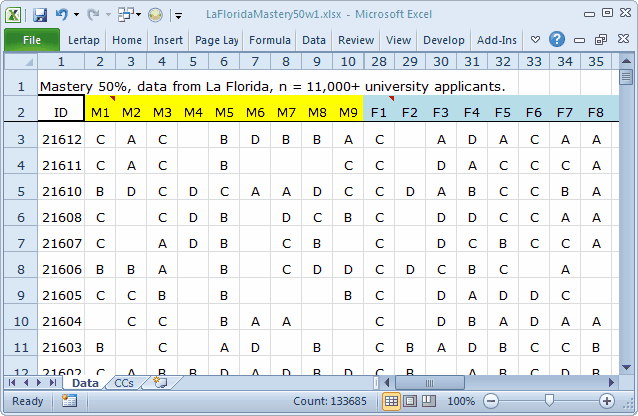The height and width of the screenshot is (416, 638).
Task: Click the last sheet navigation arrow
Action: [55, 383]
